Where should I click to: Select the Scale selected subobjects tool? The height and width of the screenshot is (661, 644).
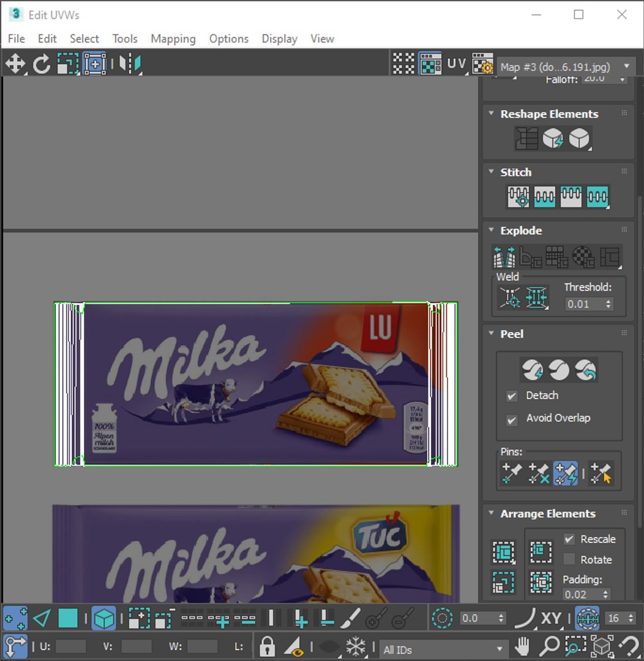tap(68, 64)
